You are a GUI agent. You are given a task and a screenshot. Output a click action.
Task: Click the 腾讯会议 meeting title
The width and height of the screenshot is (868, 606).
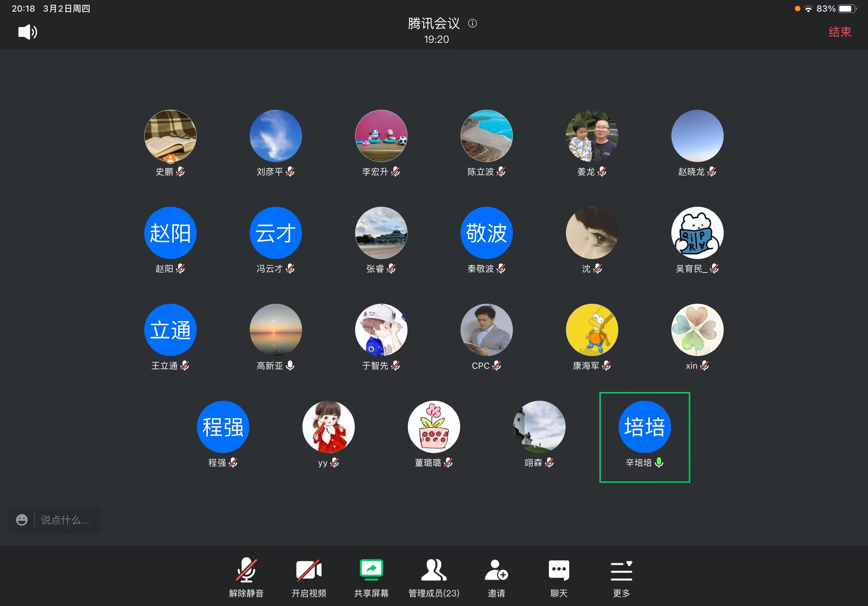coord(434,23)
